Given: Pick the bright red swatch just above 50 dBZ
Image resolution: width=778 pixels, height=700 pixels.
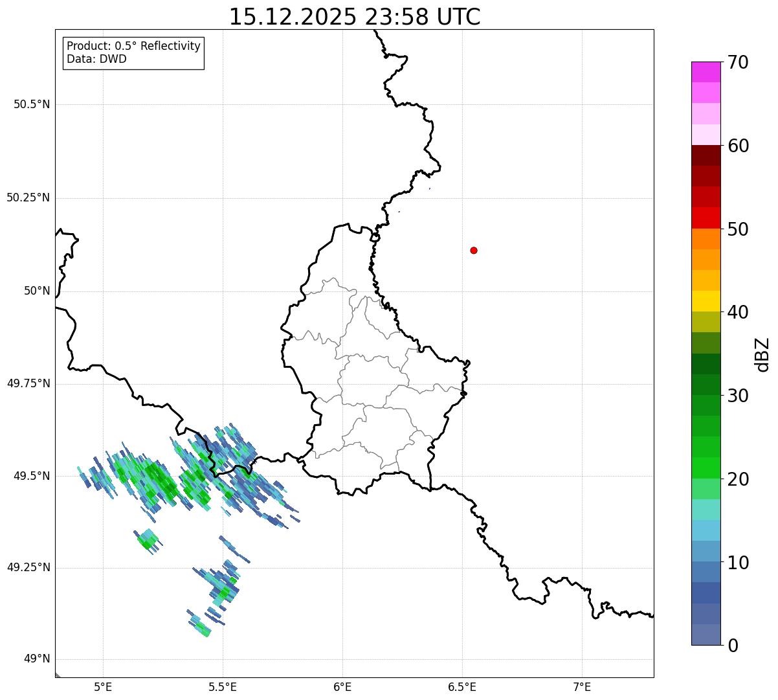Looking at the screenshot, I should click(706, 218).
